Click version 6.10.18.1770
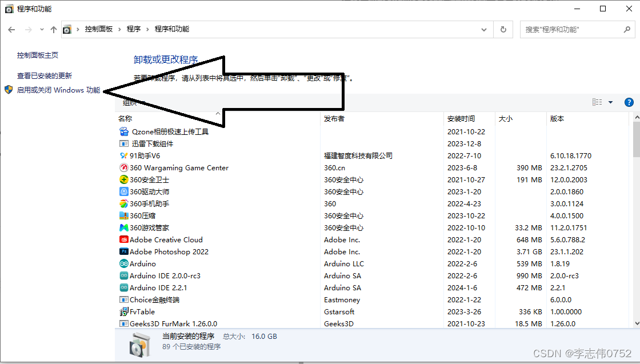The height and width of the screenshot is (364, 640). point(571,156)
